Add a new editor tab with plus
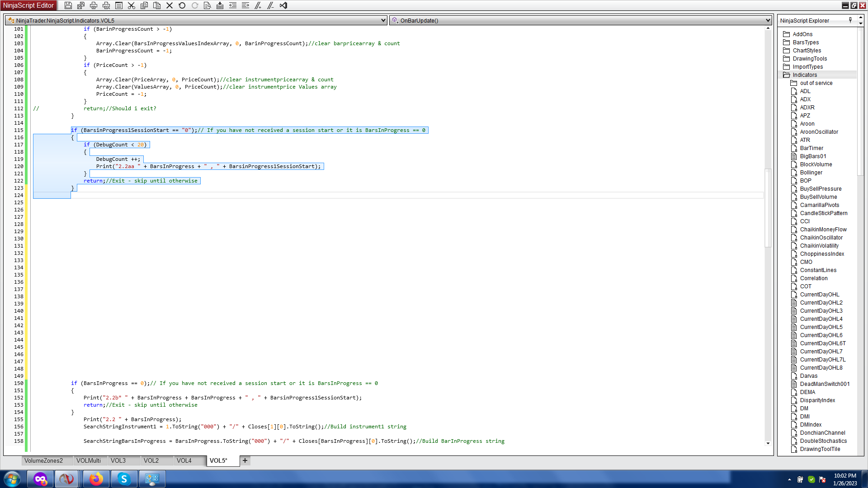 tap(245, 460)
